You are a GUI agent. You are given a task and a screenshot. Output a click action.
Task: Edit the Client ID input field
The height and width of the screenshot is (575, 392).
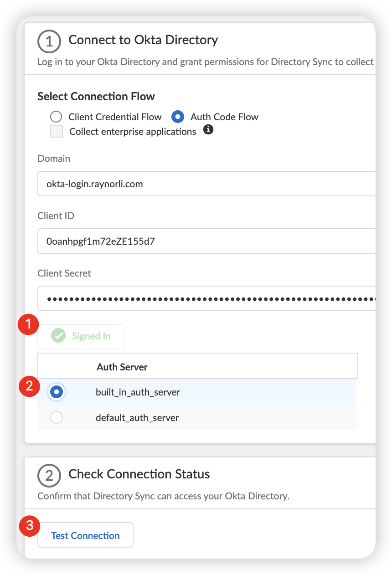tap(206, 241)
